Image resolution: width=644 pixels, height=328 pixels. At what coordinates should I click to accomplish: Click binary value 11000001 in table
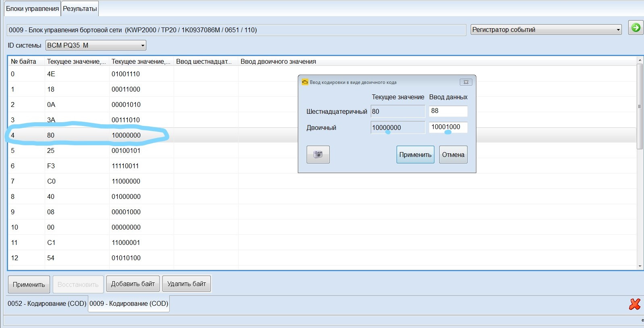click(126, 242)
